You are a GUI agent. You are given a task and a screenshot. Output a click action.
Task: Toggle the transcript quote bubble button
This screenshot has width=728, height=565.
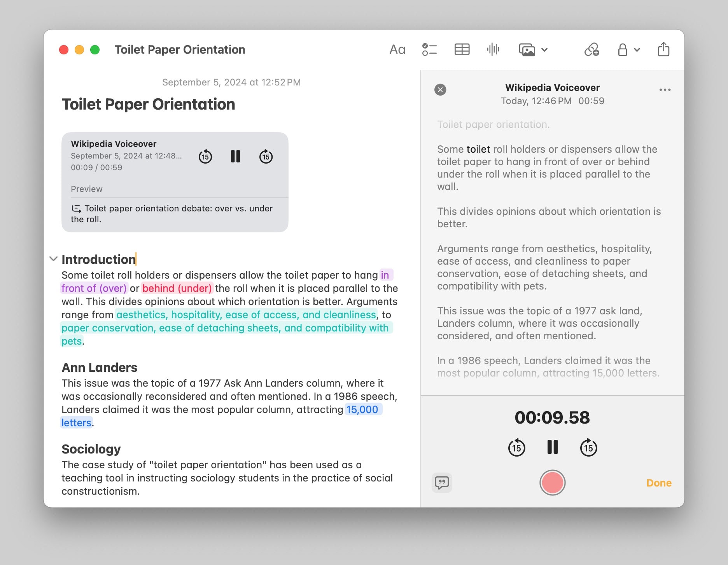442,483
